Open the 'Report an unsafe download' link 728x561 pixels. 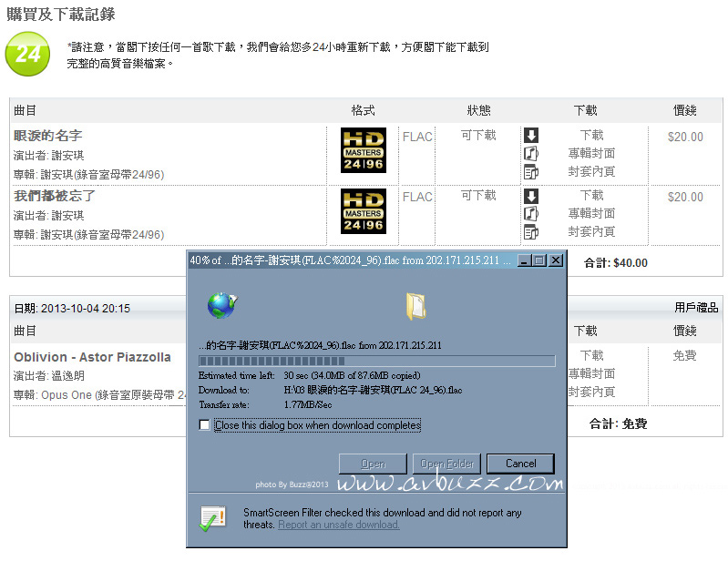click(x=338, y=525)
